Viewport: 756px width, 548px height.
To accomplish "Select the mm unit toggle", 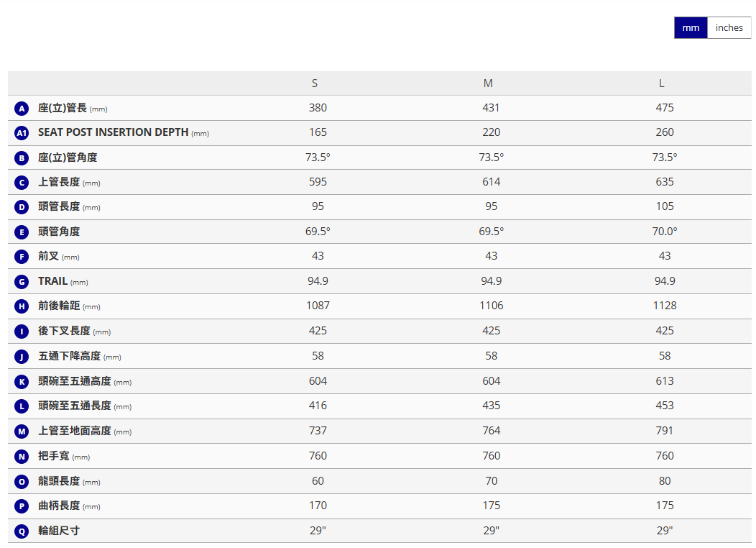I will [691, 28].
